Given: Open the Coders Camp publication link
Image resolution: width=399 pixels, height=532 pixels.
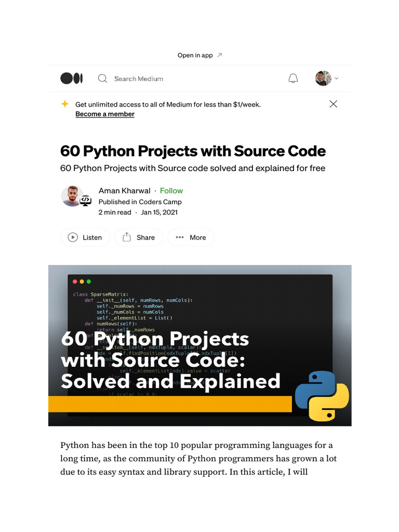Looking at the screenshot, I should [x=160, y=202].
